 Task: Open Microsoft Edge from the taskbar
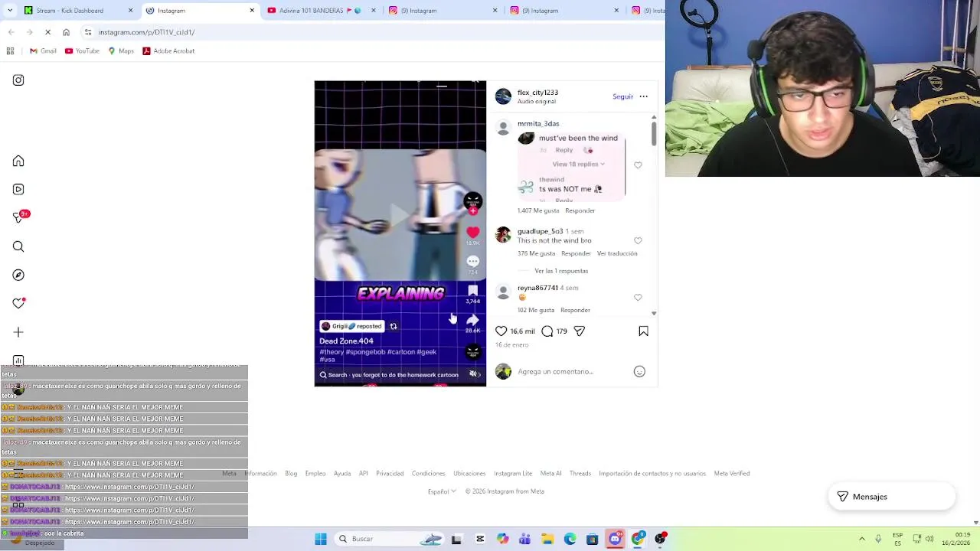[x=570, y=539]
